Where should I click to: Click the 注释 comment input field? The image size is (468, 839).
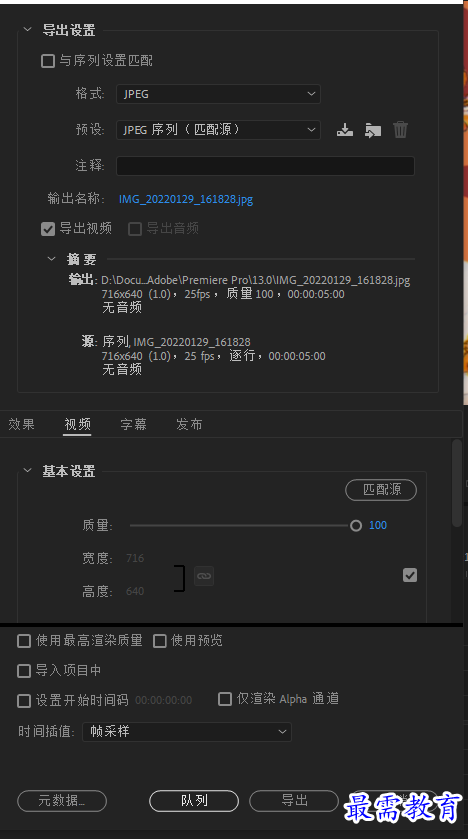[265, 166]
